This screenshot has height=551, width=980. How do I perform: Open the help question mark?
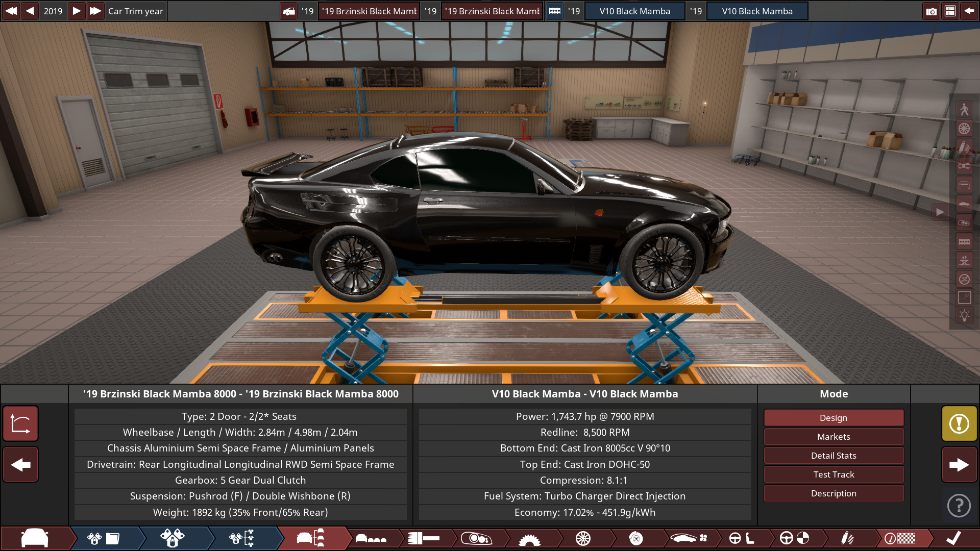(959, 506)
